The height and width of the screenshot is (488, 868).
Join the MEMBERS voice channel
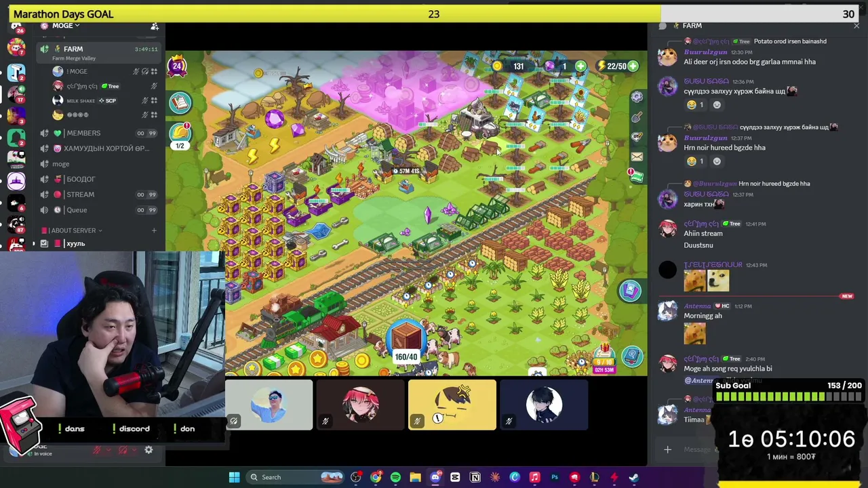pos(99,134)
